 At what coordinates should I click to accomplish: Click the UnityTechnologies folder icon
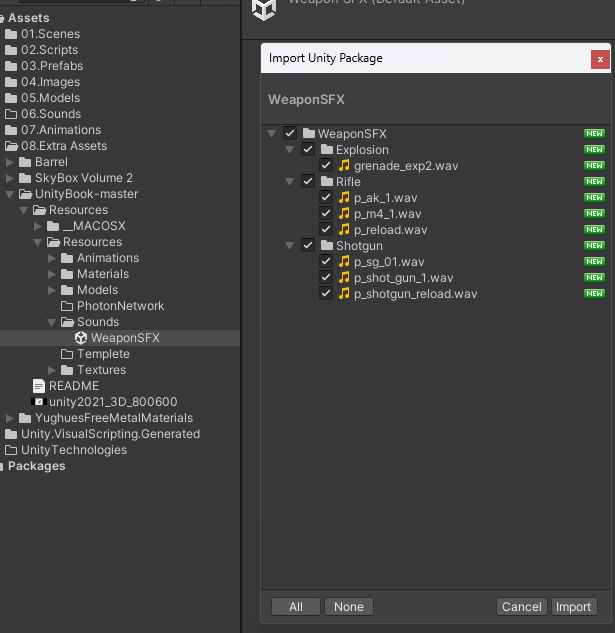[11, 450]
